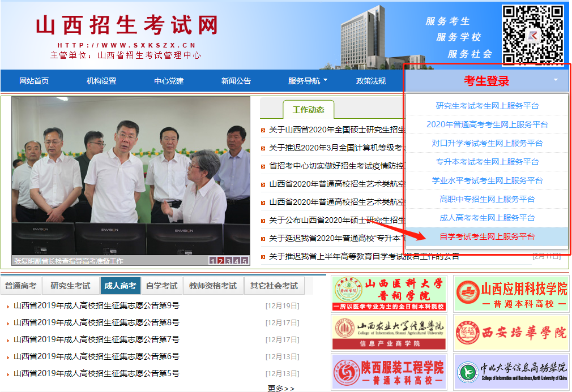Click the 中北大学信息商务学院 banner
Viewport: 572px width, 392px height.
point(510,372)
